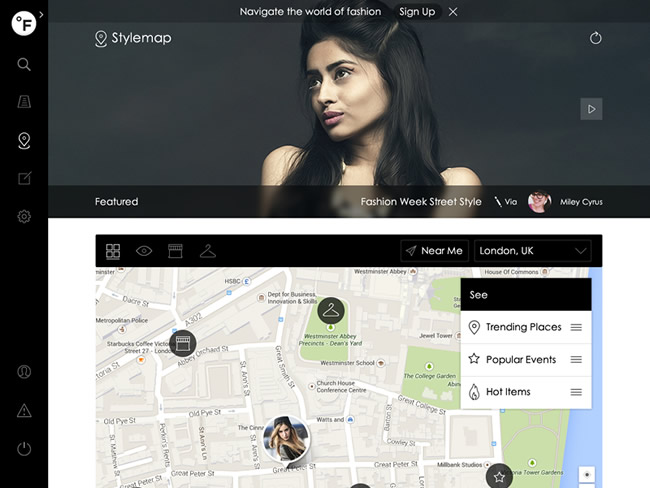The image size is (650, 488).
Task: Click the hamburger handle beside Hot Items
Action: click(576, 392)
